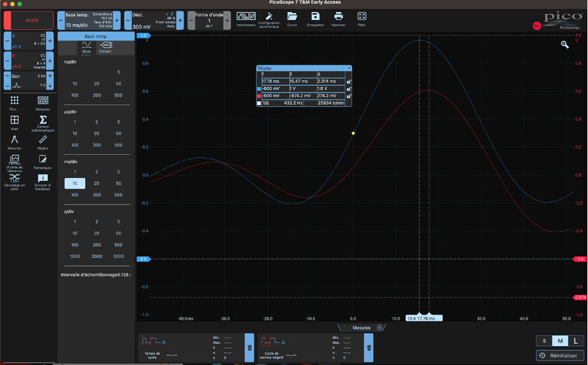Screen dimensions: 588x365
Task: Select the M size option
Action: (x=560, y=341)
